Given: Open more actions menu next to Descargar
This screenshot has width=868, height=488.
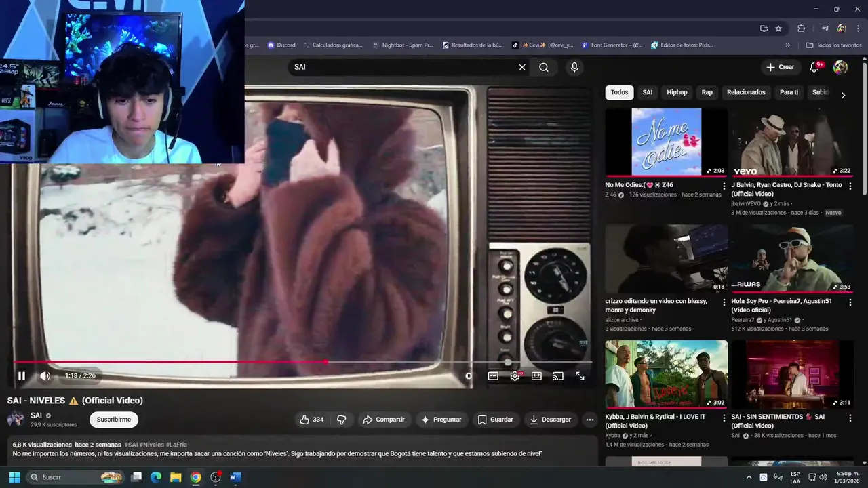Looking at the screenshot, I should pyautogui.click(x=589, y=420).
